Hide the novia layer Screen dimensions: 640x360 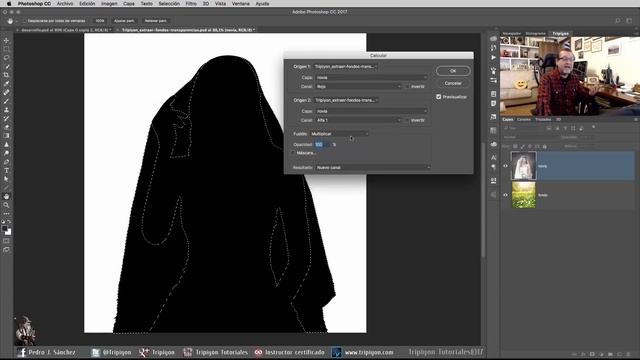505,166
